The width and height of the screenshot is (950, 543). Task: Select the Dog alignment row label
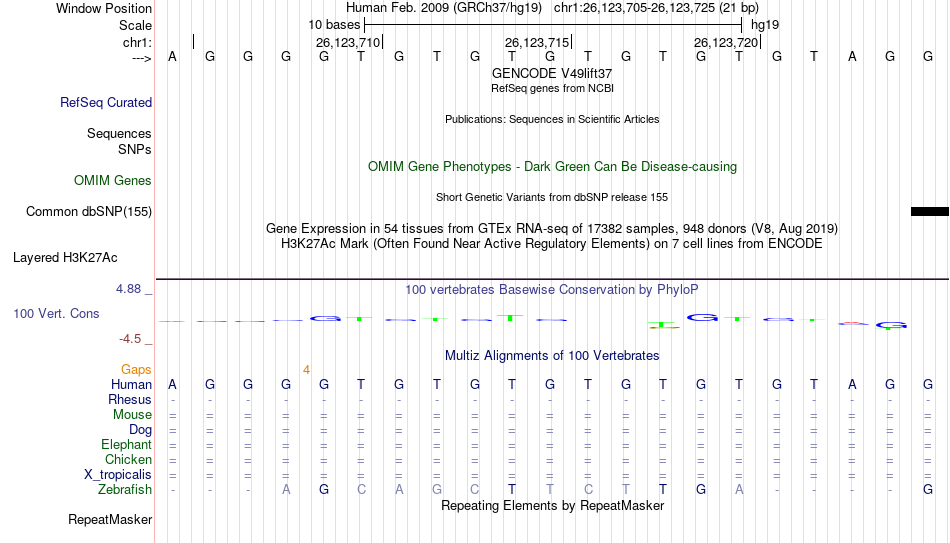[x=140, y=430]
